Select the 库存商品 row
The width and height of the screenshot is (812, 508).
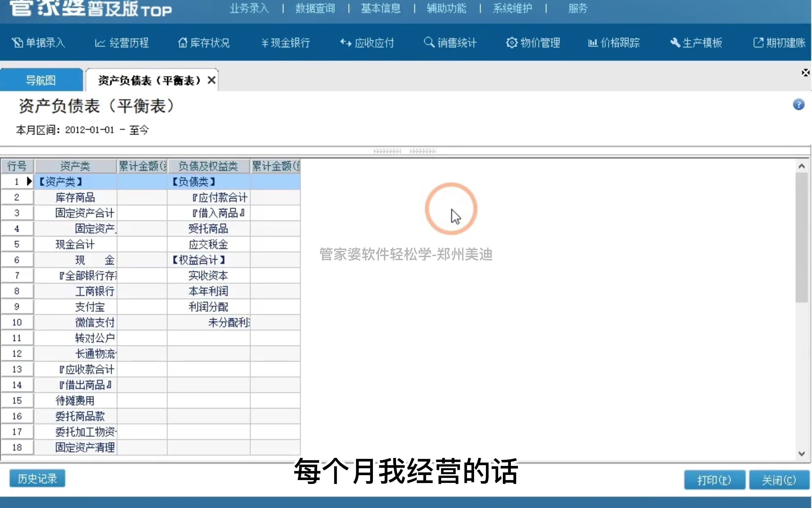click(x=76, y=198)
